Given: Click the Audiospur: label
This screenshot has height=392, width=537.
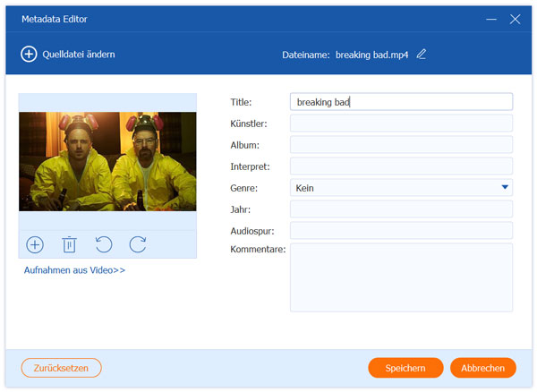Looking at the screenshot, I should tap(252, 231).
